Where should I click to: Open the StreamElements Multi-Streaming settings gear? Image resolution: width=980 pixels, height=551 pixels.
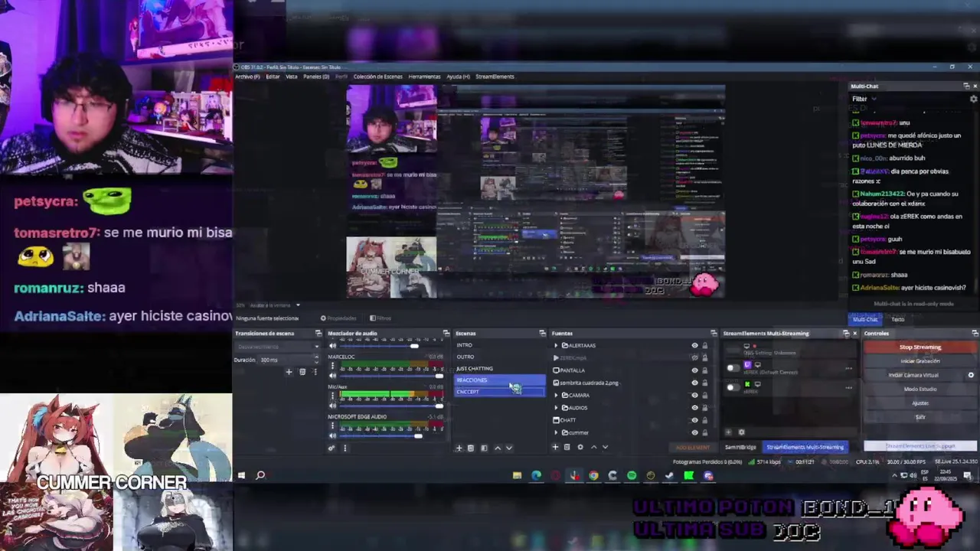coord(741,432)
